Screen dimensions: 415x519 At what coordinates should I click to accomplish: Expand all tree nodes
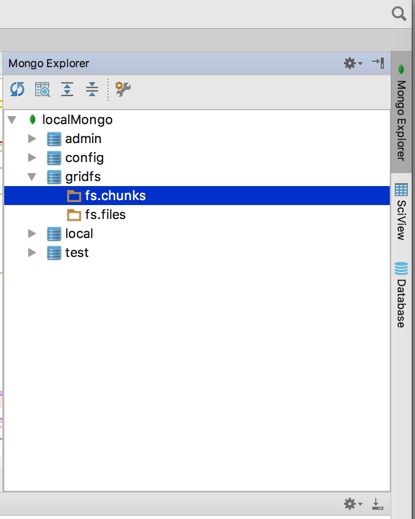(x=67, y=89)
